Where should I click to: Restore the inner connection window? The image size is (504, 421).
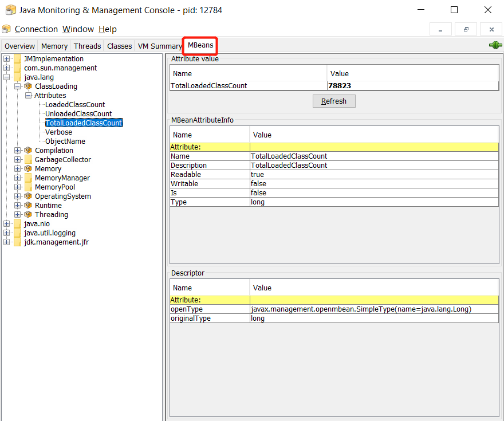click(x=466, y=29)
